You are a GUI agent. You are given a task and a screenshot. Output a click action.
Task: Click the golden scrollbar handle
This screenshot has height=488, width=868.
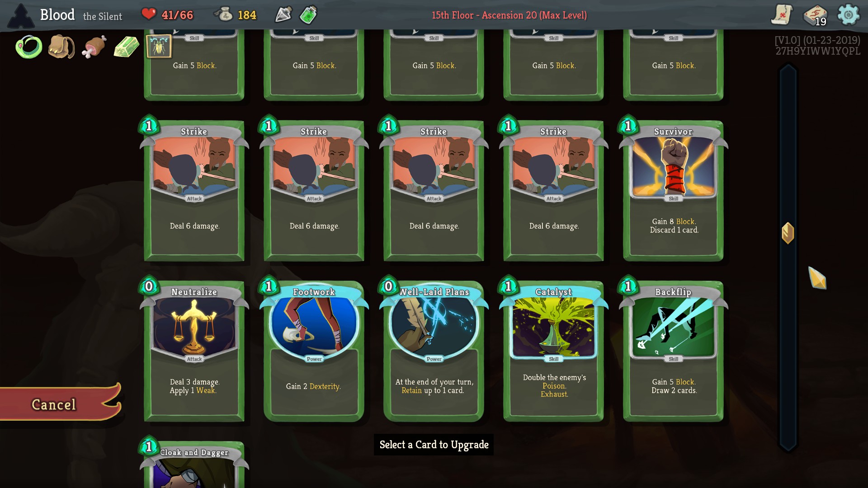(788, 233)
